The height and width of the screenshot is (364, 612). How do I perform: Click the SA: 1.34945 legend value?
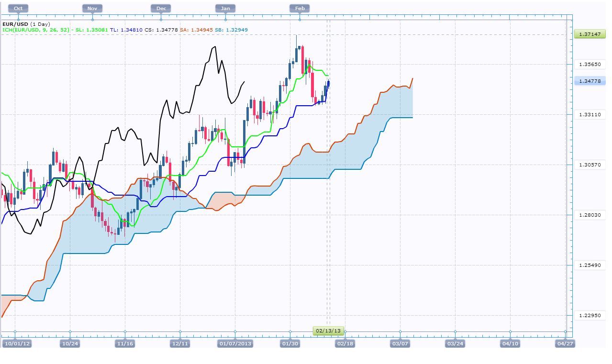196,30
